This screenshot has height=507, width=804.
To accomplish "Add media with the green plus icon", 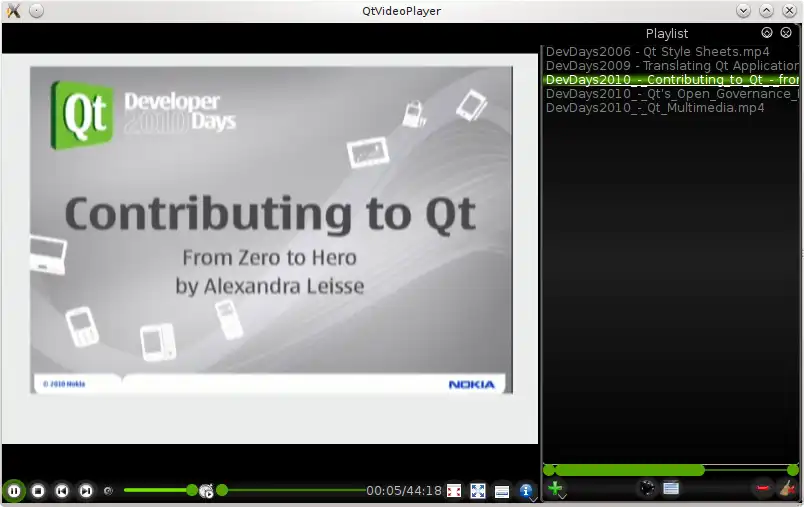I will pyautogui.click(x=555, y=488).
